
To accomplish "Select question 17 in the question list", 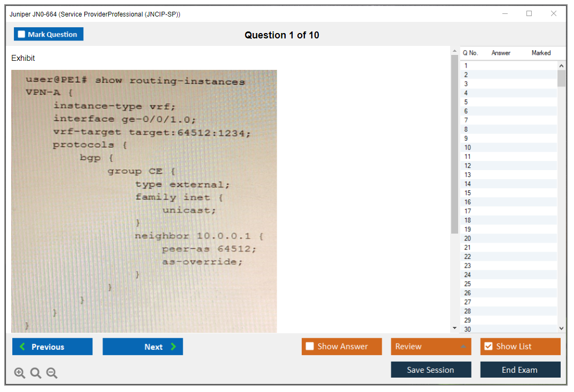I will (x=468, y=211).
